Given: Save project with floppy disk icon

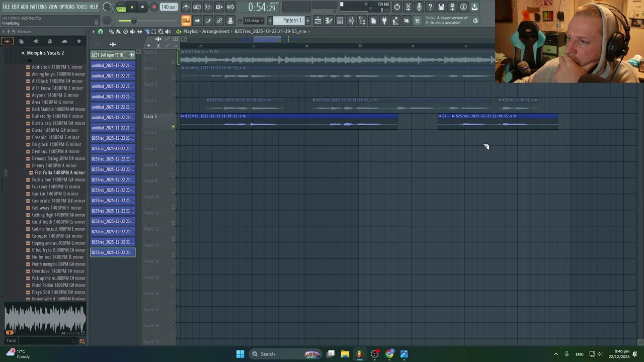Looking at the screenshot, I should [x=441, y=7].
